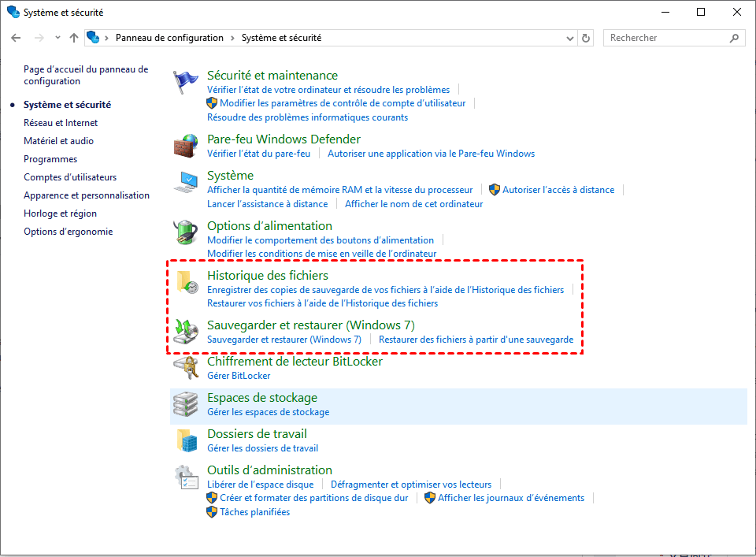Click the Control Panel icon in address bar
Screen dimensions: 756x557
[x=94, y=37]
